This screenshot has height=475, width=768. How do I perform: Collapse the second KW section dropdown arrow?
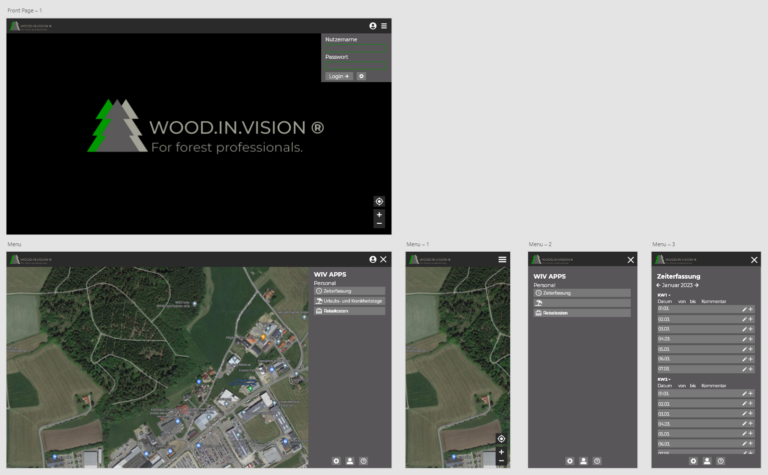click(x=670, y=380)
